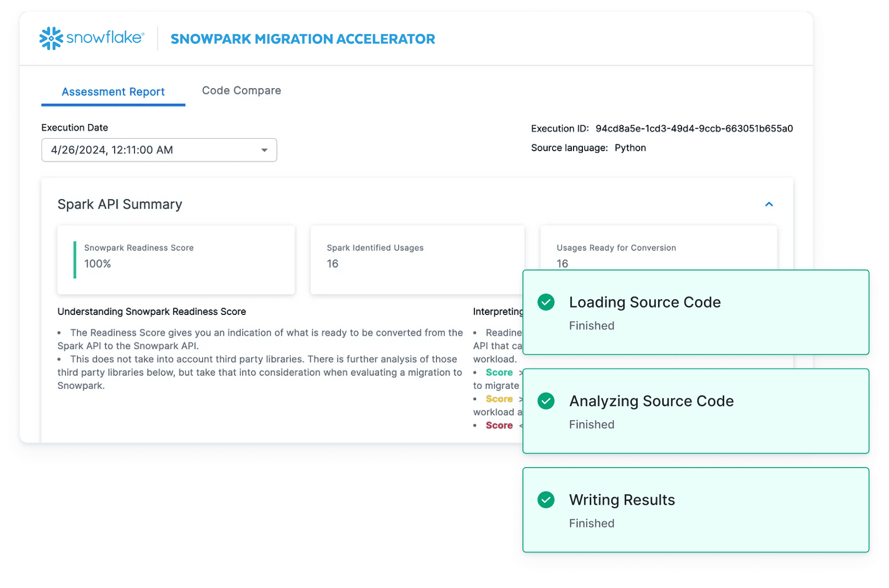
Task: Click the checkmark icon beside Analyzing Source Code
Action: pos(545,401)
